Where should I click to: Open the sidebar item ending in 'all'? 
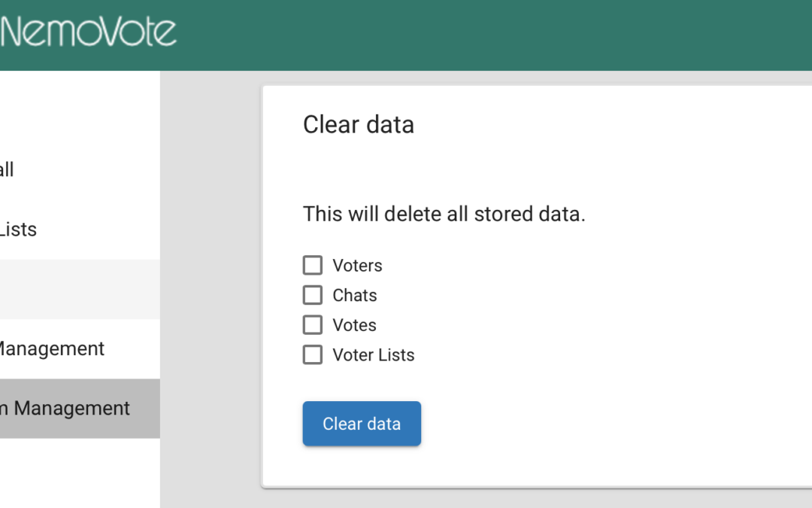click(x=8, y=170)
